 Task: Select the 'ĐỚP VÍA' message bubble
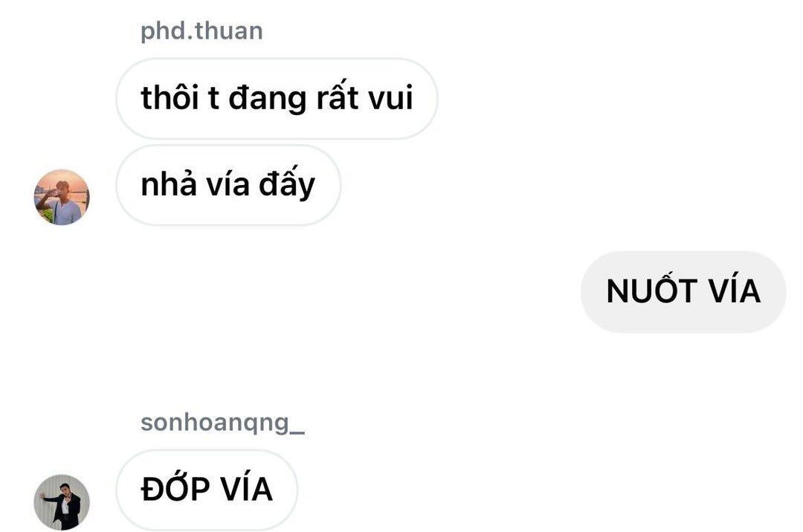pos(207,490)
